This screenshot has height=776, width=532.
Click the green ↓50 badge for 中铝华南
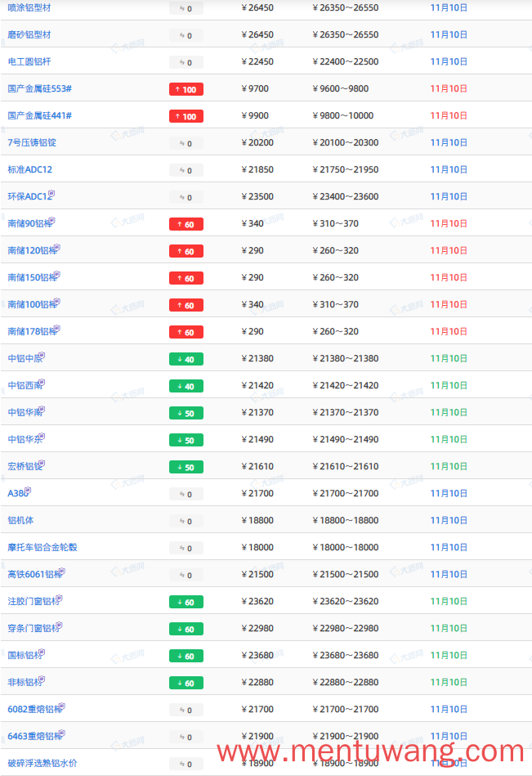186,413
